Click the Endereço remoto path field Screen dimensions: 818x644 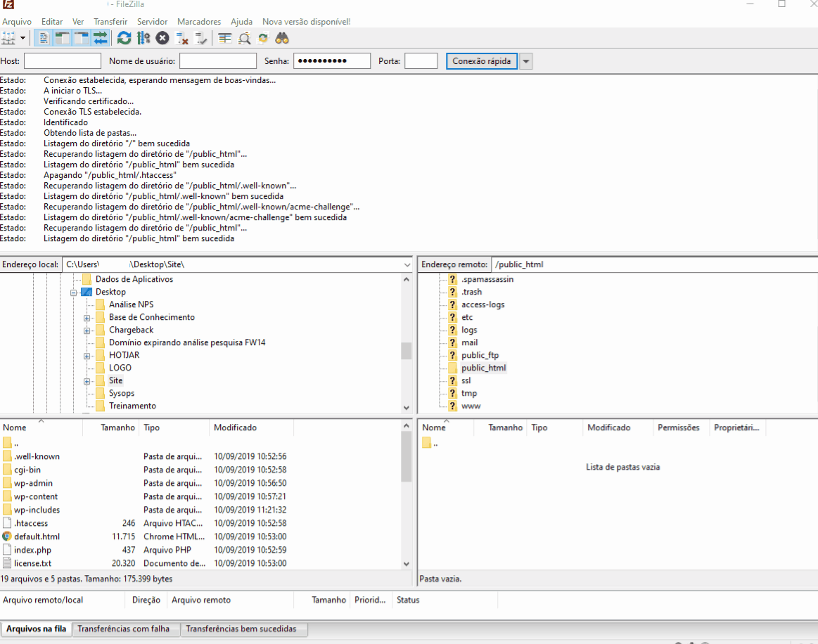coord(654,264)
